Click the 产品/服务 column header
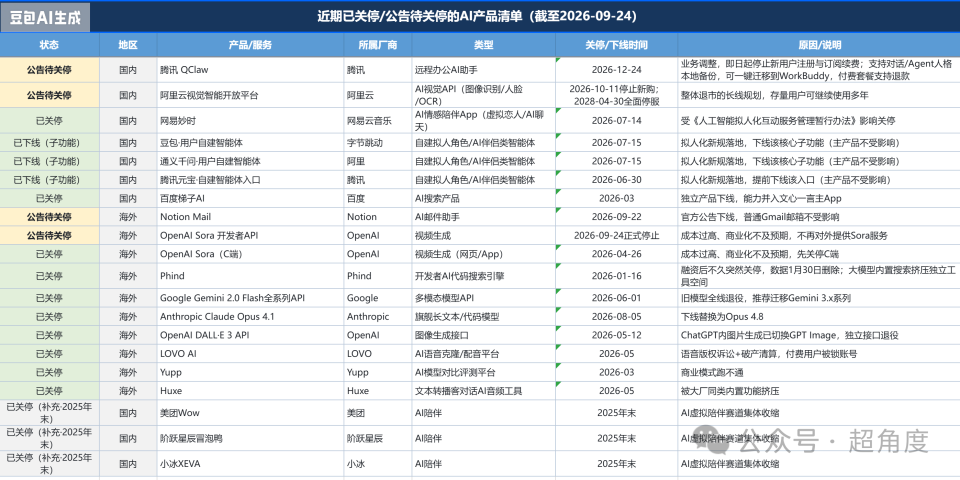The height and width of the screenshot is (480, 960). point(250,45)
